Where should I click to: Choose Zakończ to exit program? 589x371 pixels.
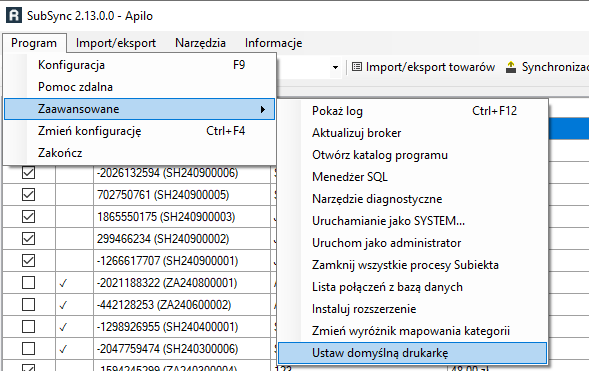click(x=139, y=153)
